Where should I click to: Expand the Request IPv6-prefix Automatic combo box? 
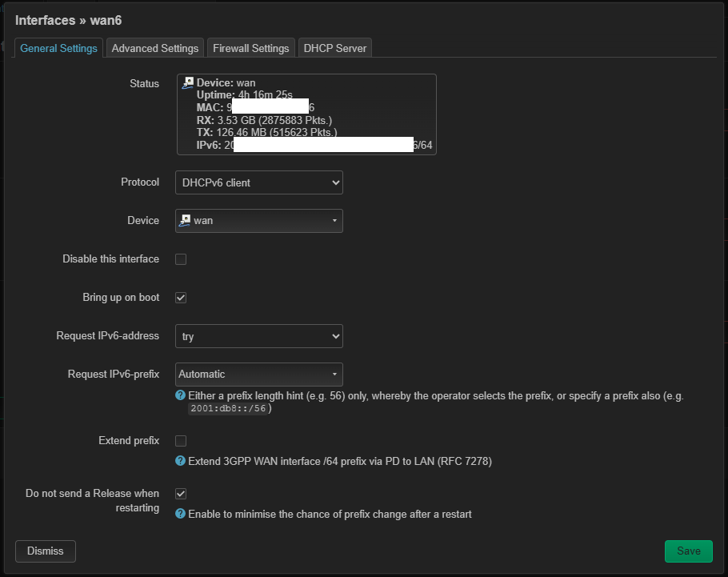[x=258, y=375]
